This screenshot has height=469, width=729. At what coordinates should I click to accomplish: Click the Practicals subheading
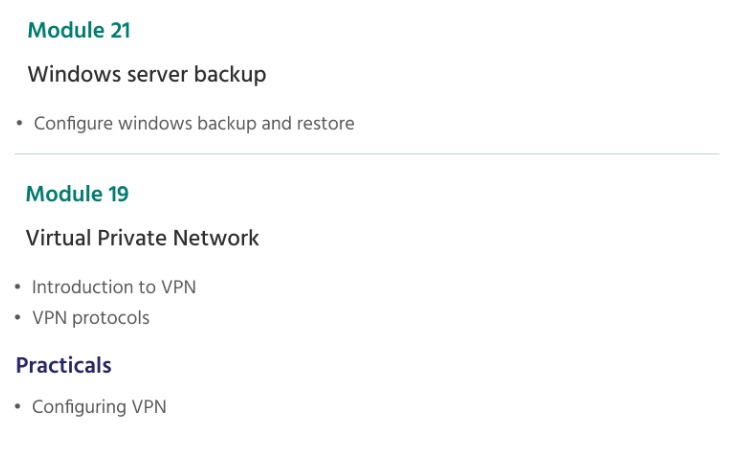point(64,365)
